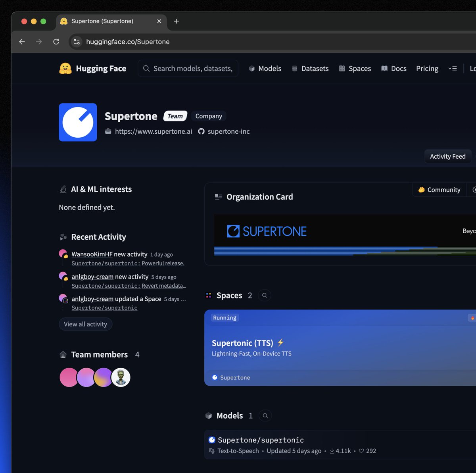Screen dimensions: 476x473
Task: Click the Activity Feed button
Action: point(448,156)
